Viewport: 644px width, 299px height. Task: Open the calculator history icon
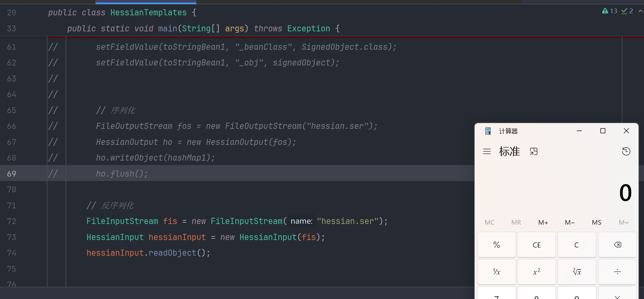click(x=626, y=151)
